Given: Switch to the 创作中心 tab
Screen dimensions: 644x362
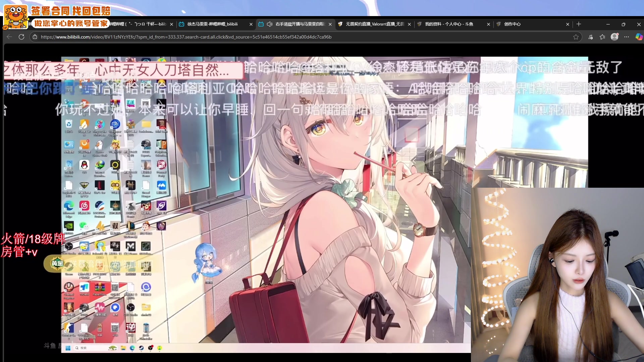Looking at the screenshot, I should (x=533, y=24).
